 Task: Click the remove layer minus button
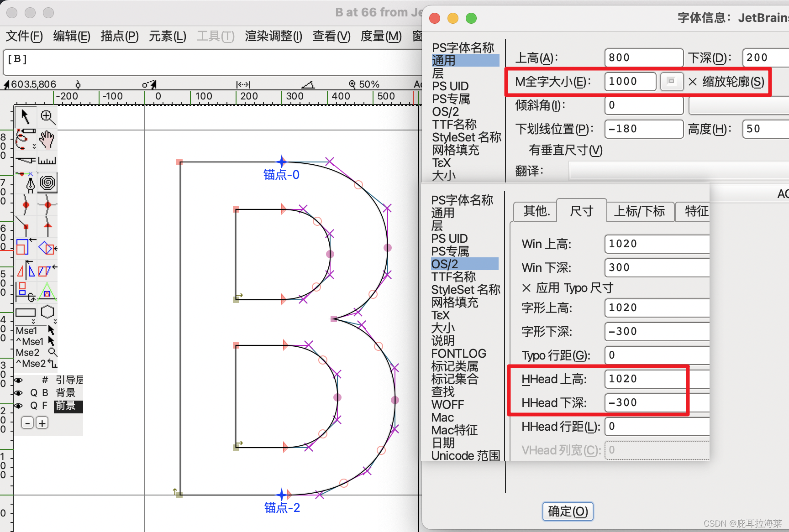(x=27, y=423)
